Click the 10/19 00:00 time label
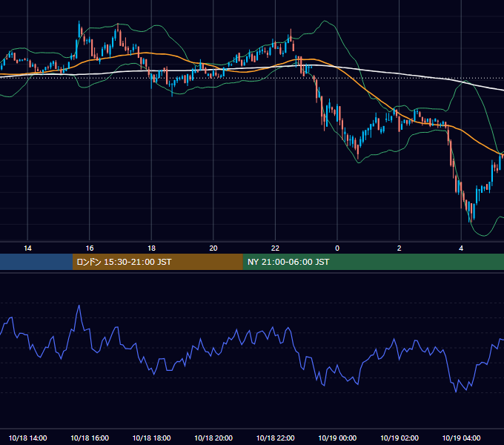504x445 pixels. pos(337,438)
